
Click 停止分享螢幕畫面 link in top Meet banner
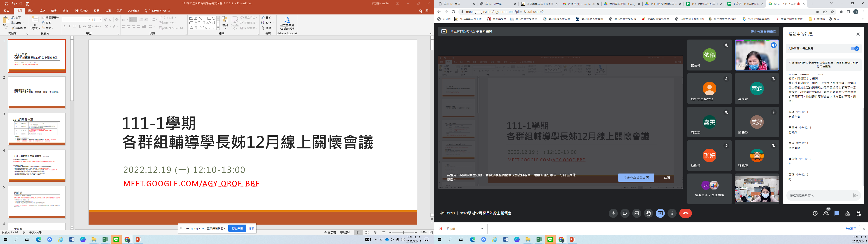tap(763, 32)
